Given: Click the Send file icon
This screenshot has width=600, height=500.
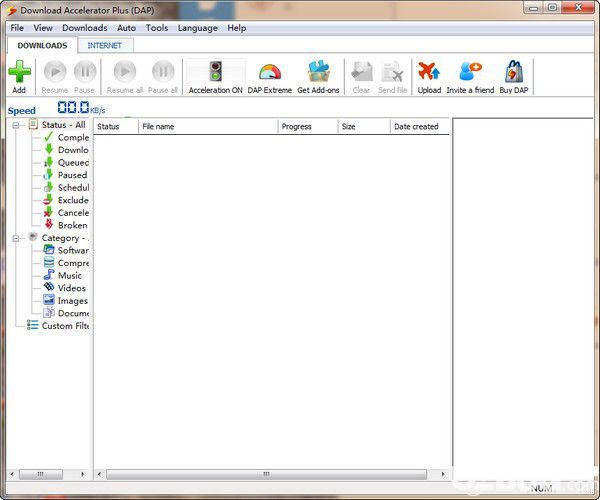Looking at the screenshot, I should click(393, 72).
